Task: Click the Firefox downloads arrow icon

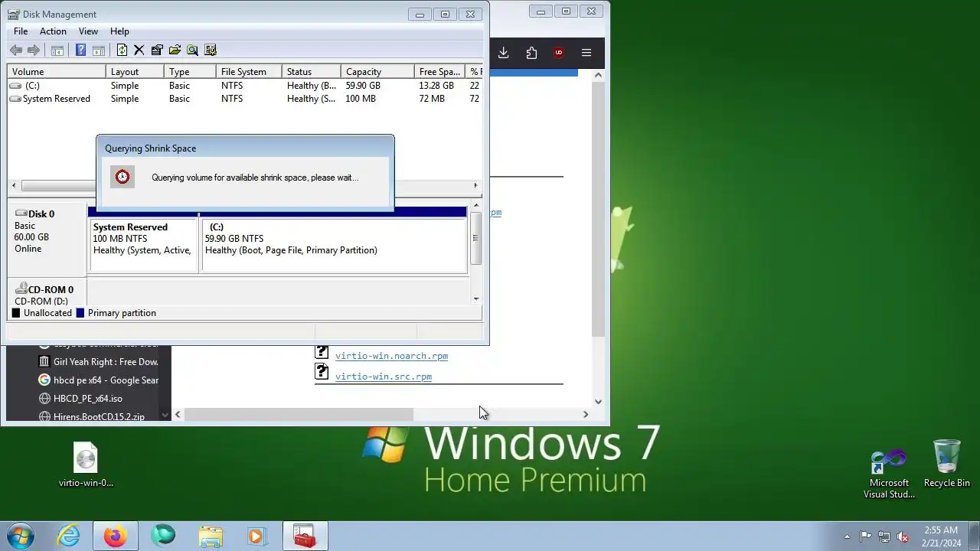Action: point(503,53)
